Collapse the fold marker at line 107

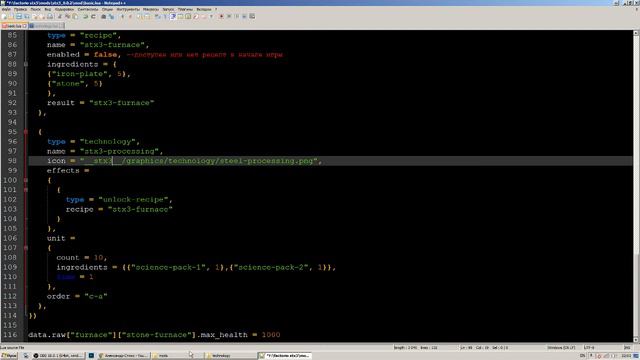point(26,248)
